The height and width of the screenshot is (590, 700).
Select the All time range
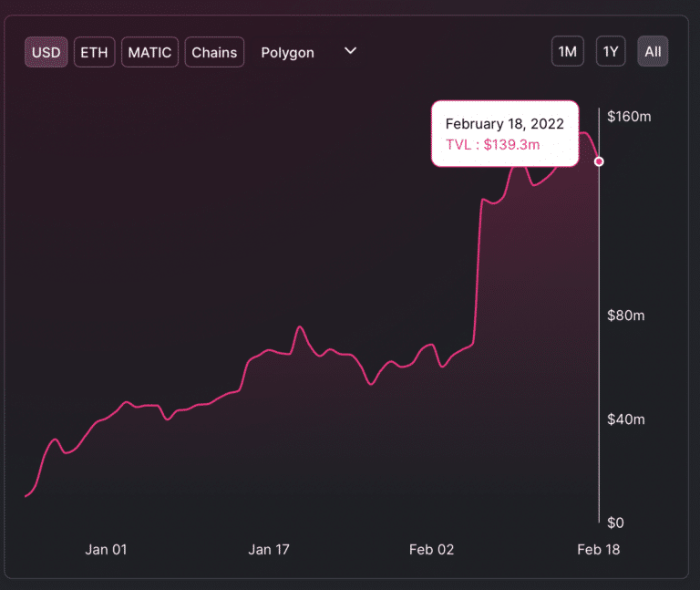[653, 52]
